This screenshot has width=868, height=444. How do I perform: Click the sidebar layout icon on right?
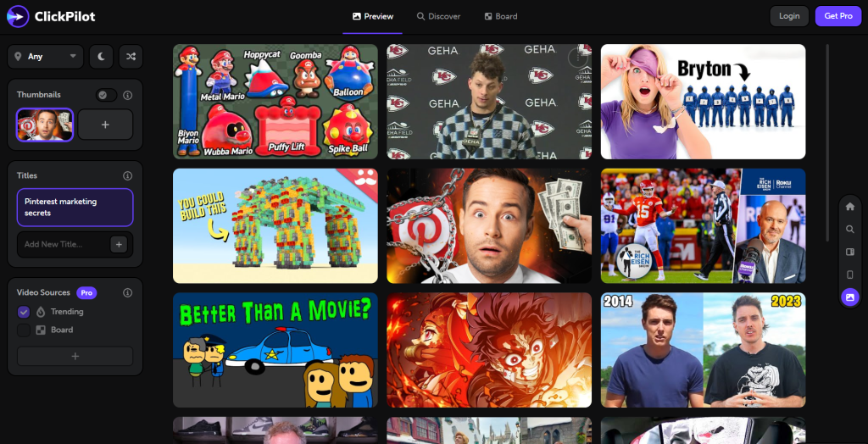(x=849, y=252)
